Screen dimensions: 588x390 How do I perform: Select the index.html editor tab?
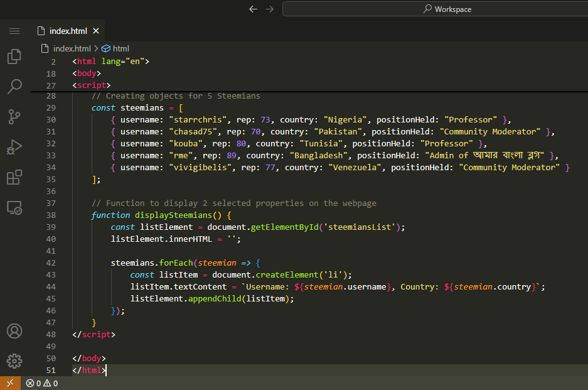pos(68,31)
